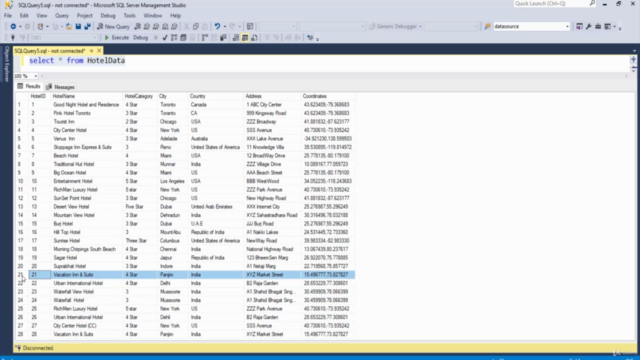Viewport: 640px width, 360px height.
Task: Open the Debug menu in menu bar
Action: [x=108, y=16]
